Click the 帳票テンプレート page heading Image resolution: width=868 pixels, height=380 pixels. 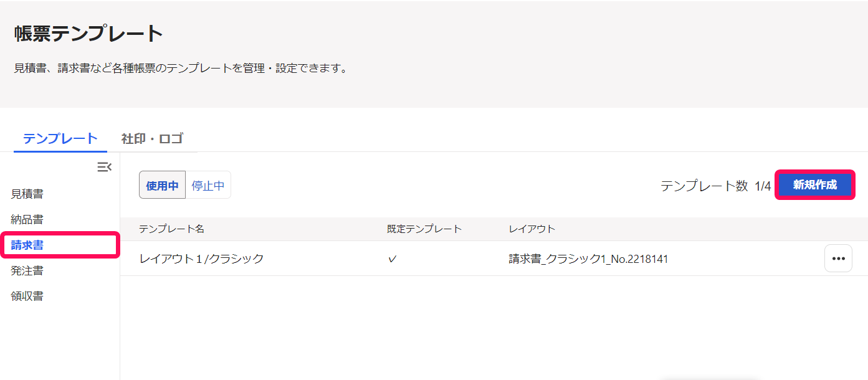click(x=88, y=34)
